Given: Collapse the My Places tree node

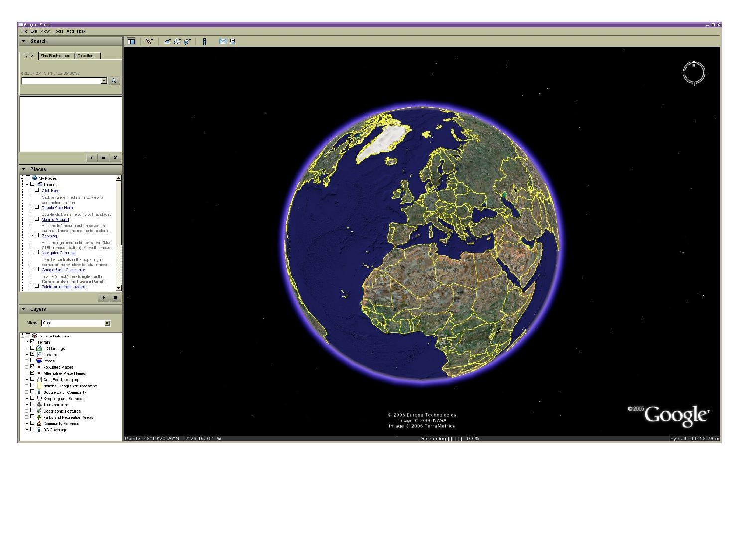Looking at the screenshot, I should coord(23,178).
